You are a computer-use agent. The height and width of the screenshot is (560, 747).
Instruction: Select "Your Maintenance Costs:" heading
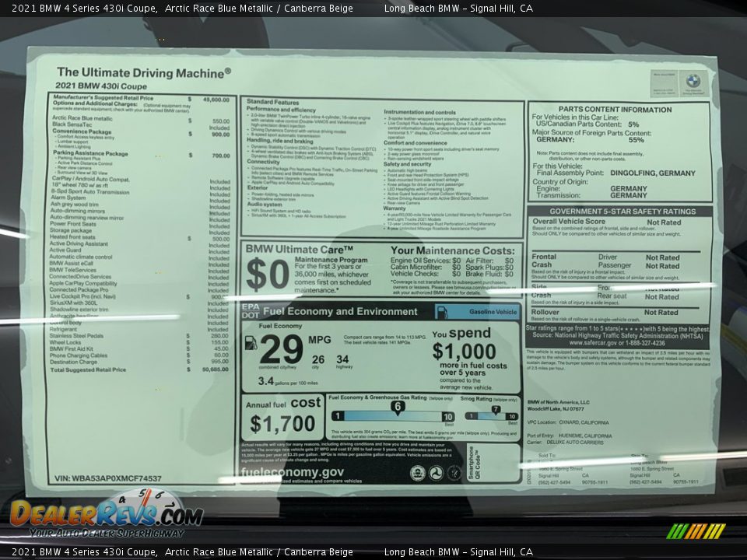tap(453, 250)
